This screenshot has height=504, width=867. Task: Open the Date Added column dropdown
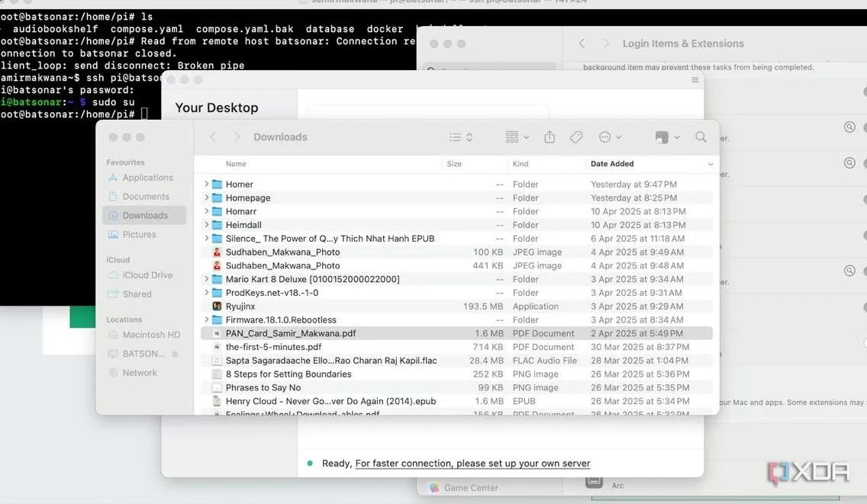[x=711, y=163]
